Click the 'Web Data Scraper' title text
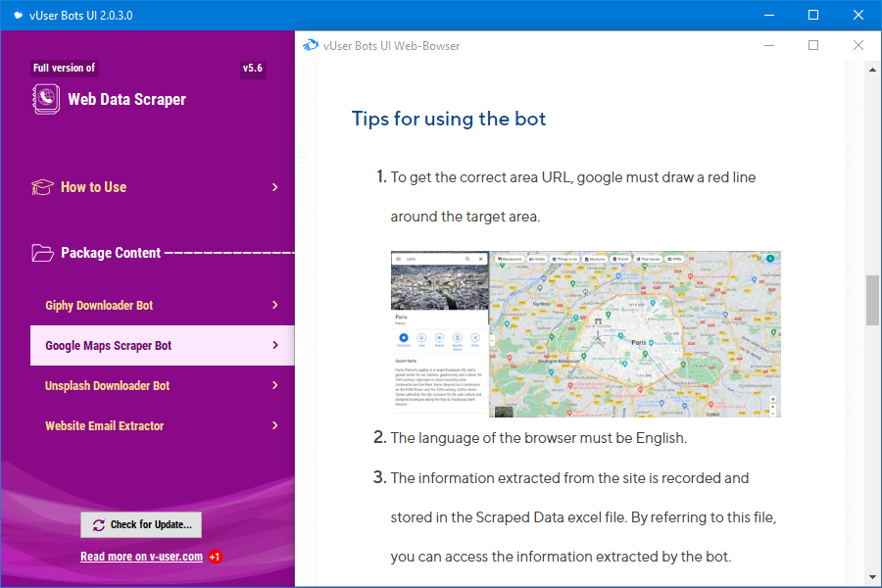882x588 pixels. [x=126, y=100]
